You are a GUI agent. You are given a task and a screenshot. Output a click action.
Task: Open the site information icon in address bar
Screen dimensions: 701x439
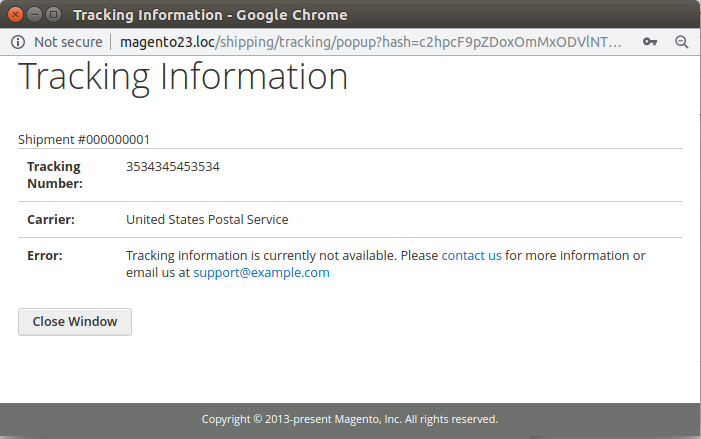pyautogui.click(x=18, y=42)
